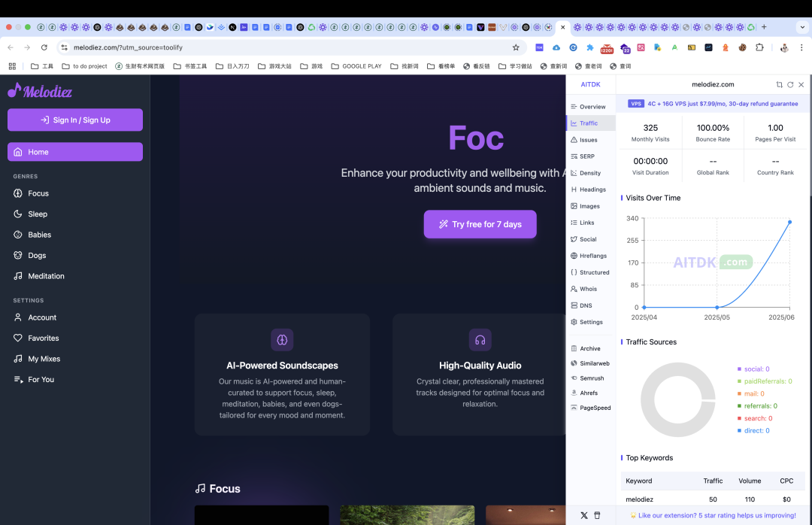The width and height of the screenshot is (812, 525).
Task: Open the browser Extensions puzzle icon
Action: point(759,47)
